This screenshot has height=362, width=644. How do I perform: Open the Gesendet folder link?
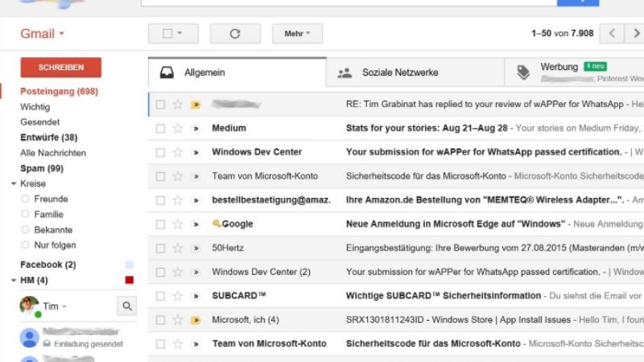click(39, 122)
